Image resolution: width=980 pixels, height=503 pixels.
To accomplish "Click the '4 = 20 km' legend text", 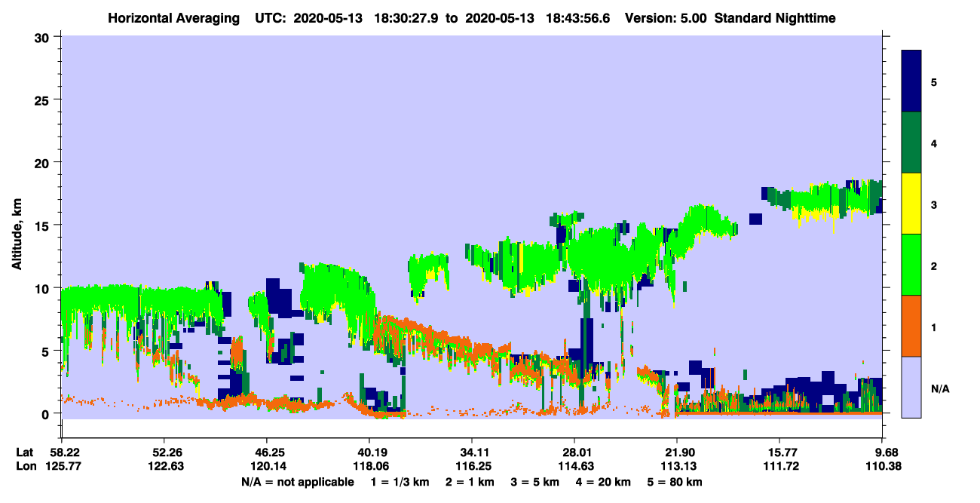I will click(604, 482).
